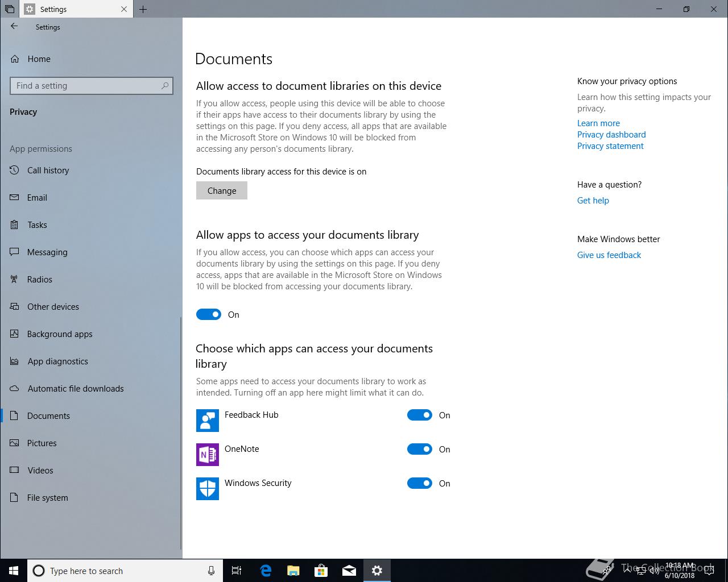Open App diagnostics chart icon

tap(15, 361)
